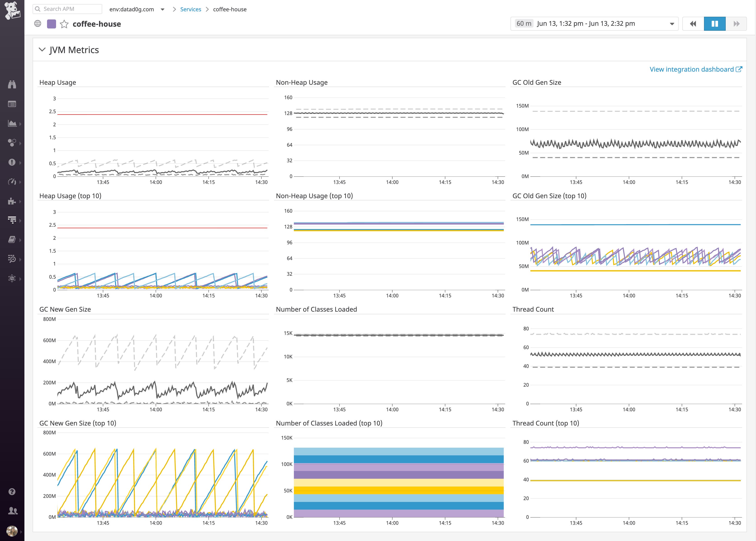Navigate back via the Services breadcrumb
756x541 pixels.
pyautogui.click(x=190, y=9)
